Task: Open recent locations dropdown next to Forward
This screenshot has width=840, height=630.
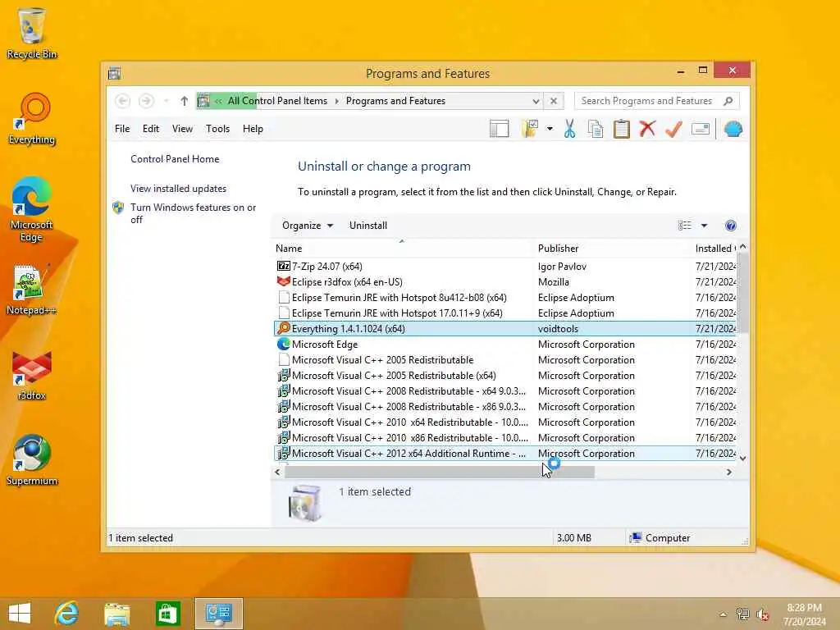Action: tap(166, 101)
